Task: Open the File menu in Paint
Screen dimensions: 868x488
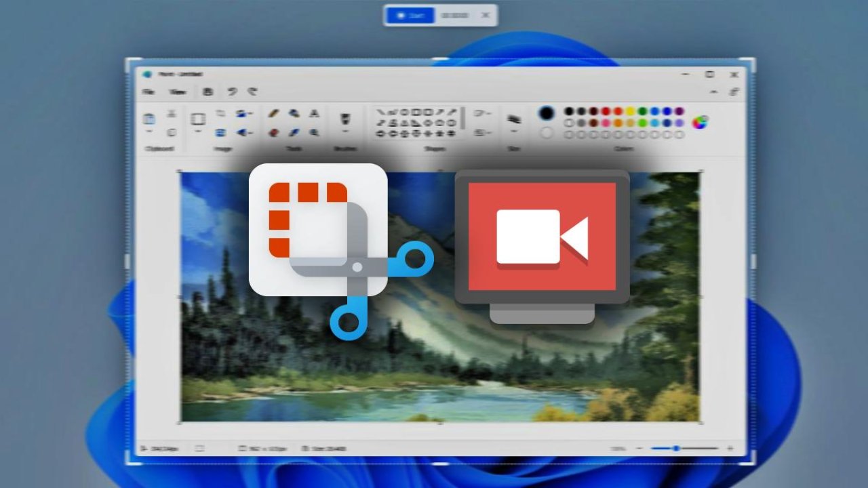Action: coord(149,91)
